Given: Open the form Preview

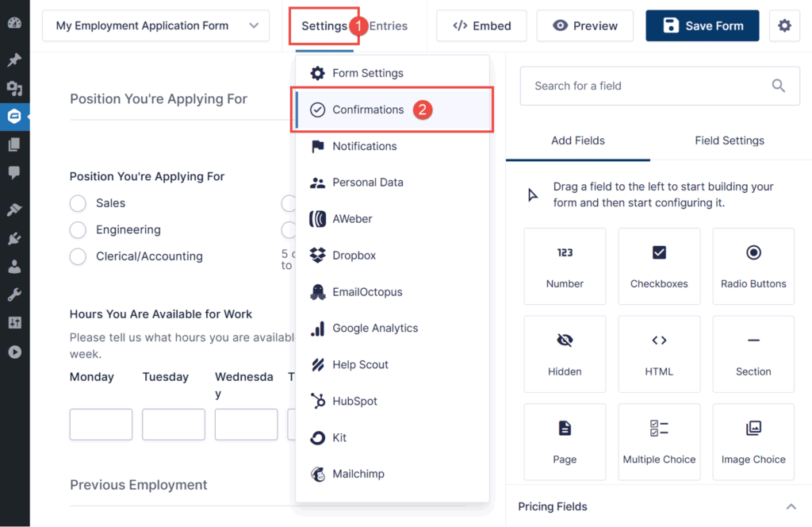Looking at the screenshot, I should point(584,25).
